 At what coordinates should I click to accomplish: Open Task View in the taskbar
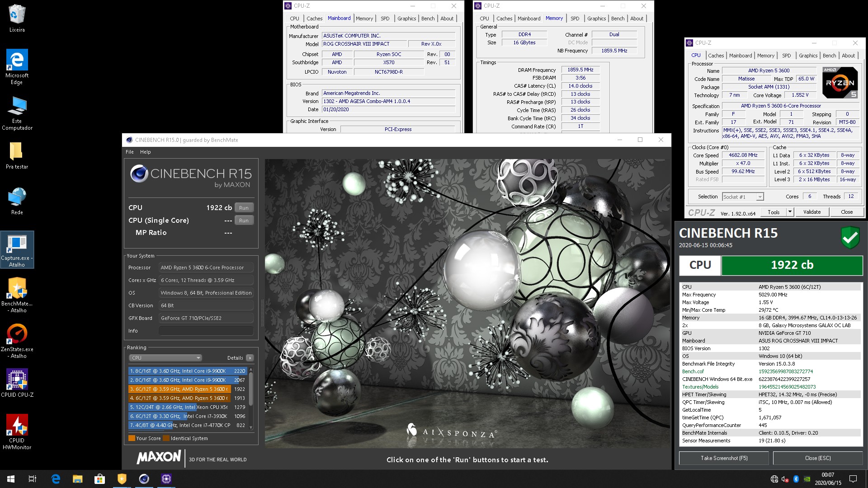[33, 479]
